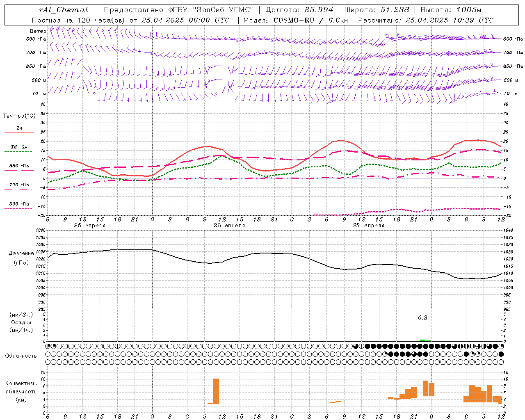Click the Осадки precipitation label
Image resolution: width=525 pixels, height=420 pixels.
coord(21,322)
